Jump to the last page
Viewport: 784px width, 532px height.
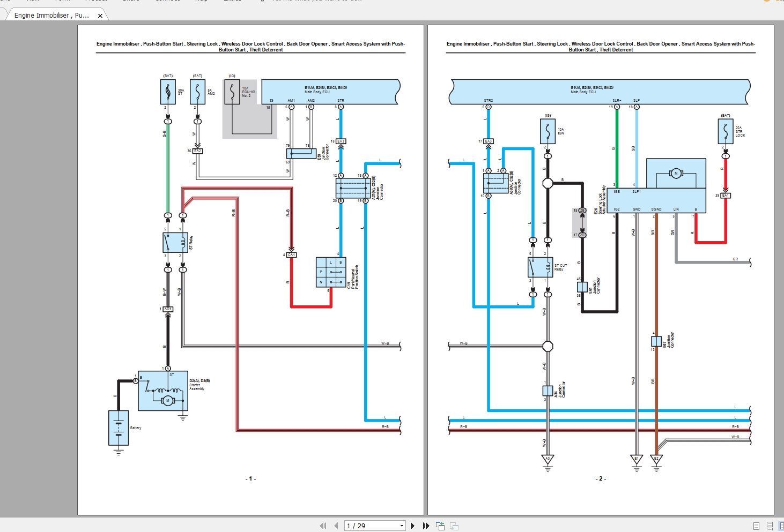(426, 526)
